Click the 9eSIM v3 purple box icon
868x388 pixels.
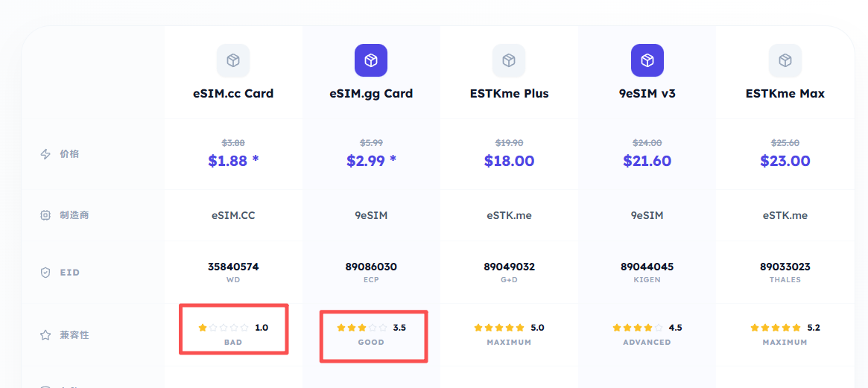pyautogui.click(x=647, y=60)
